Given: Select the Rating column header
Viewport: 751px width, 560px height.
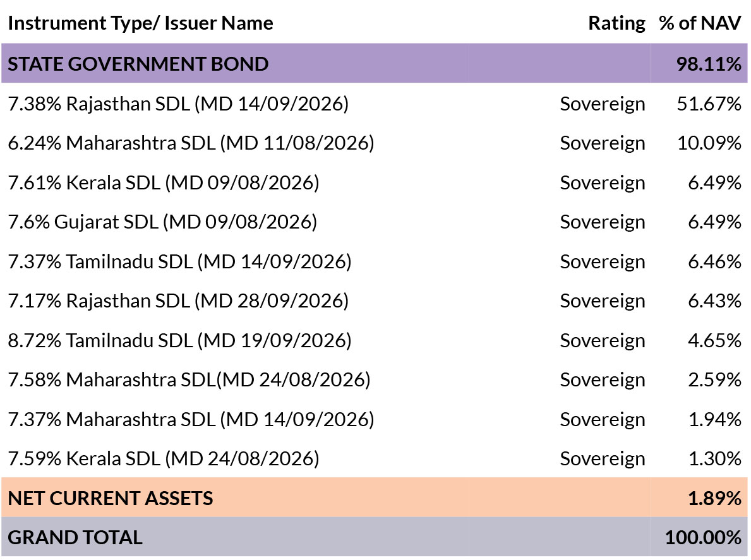Looking at the screenshot, I should (616, 23).
